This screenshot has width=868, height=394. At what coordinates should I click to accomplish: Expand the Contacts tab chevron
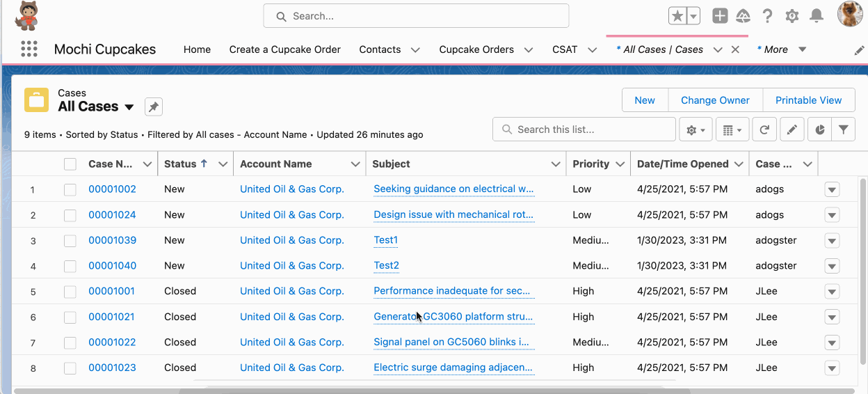point(415,50)
